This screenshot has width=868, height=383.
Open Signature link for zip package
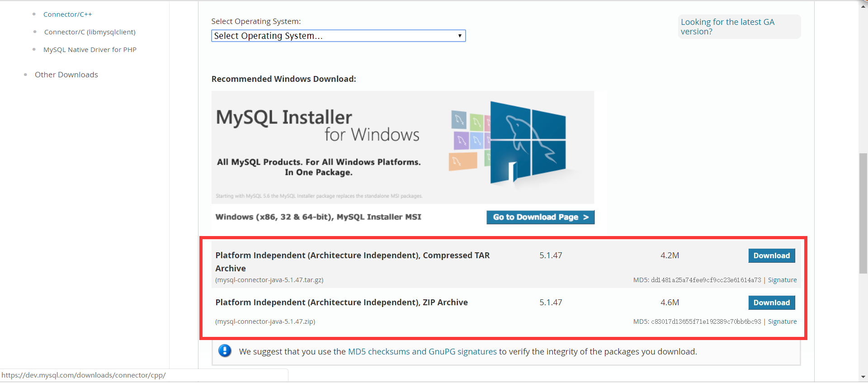[x=782, y=322]
